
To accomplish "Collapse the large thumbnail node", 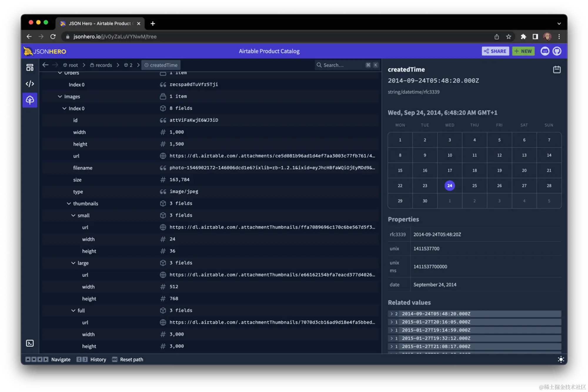I will tap(73, 263).
